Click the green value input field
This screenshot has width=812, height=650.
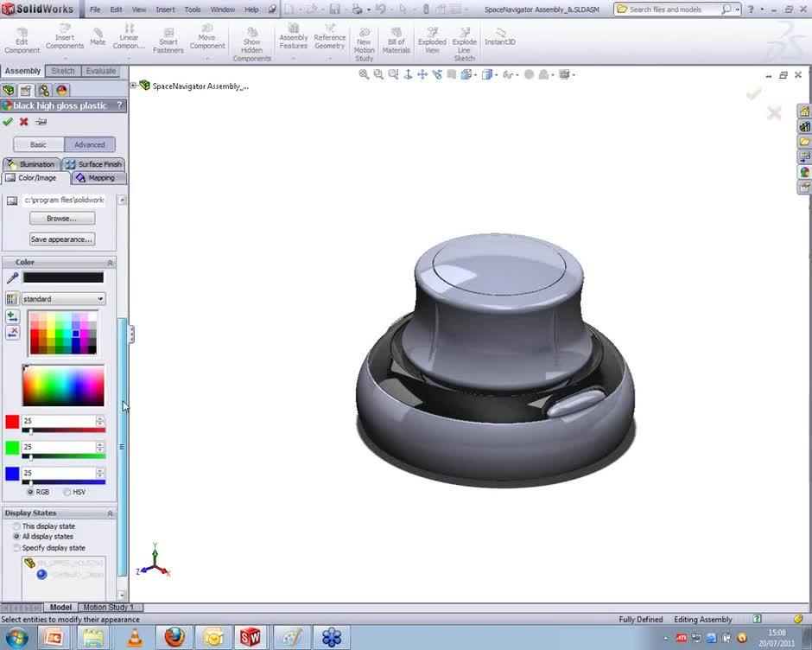tap(58, 447)
